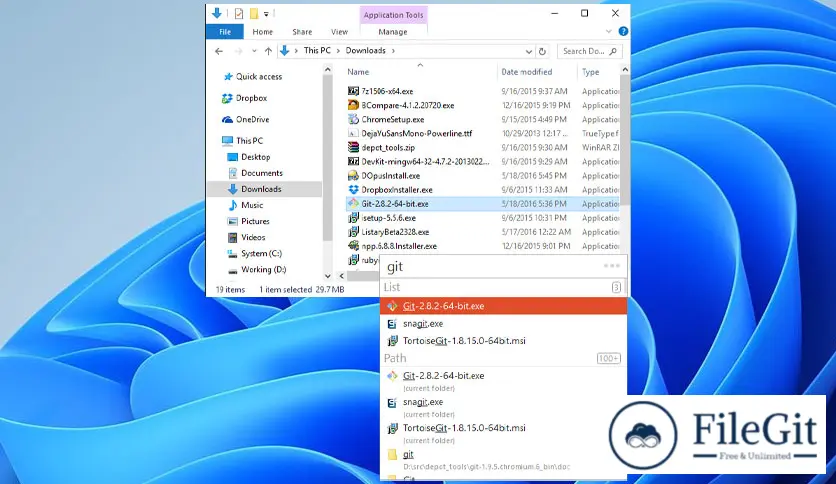Select Documents in navigation pane
The image size is (836, 484).
tap(262, 173)
